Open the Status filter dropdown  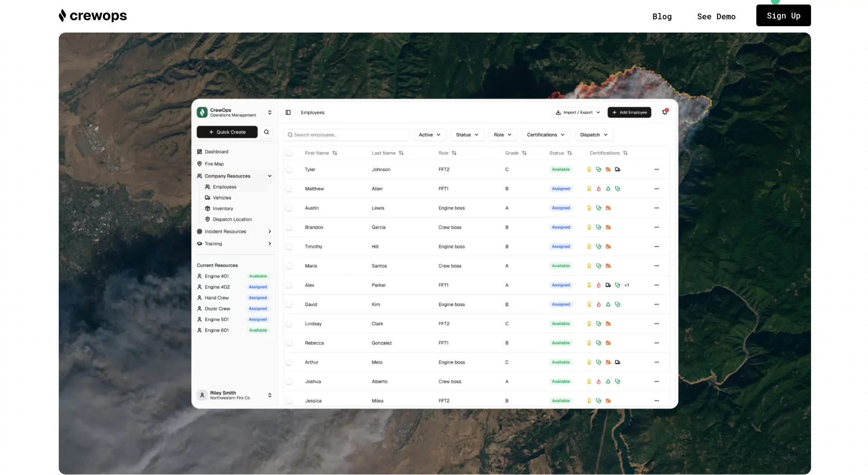(x=467, y=135)
